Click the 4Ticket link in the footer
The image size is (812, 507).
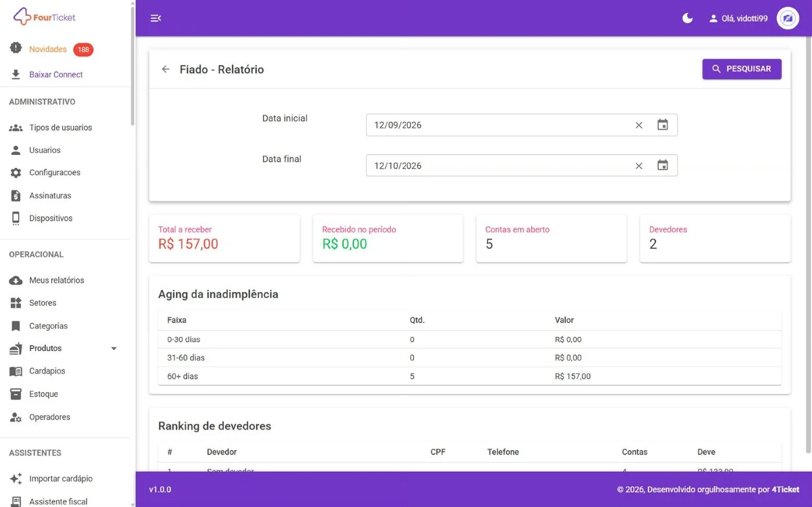click(785, 490)
